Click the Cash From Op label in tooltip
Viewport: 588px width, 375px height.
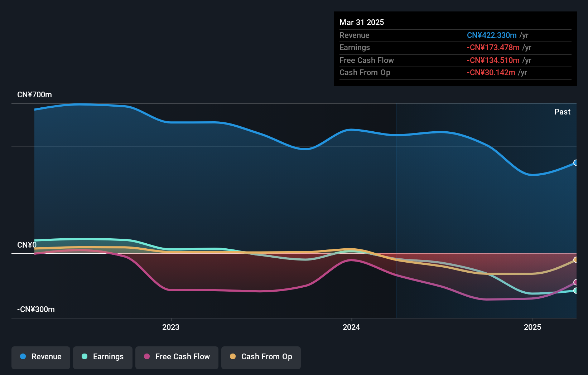click(365, 73)
